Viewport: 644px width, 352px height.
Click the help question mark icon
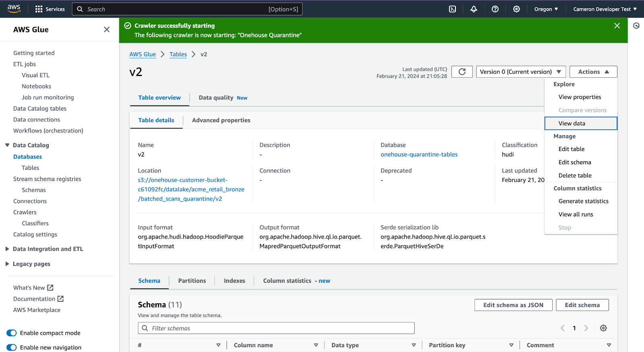tap(495, 9)
